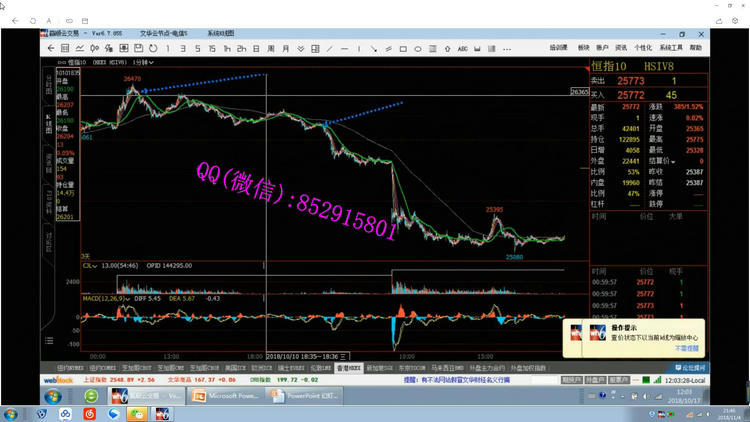This screenshot has height=422, width=750.
Task: Click the 买入 price 25772
Action: pos(630,94)
